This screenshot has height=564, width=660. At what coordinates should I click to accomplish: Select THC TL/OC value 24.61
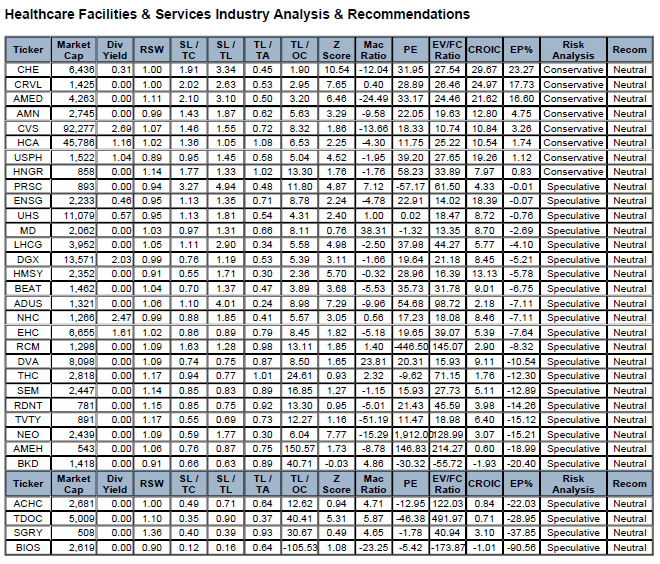coord(299,376)
